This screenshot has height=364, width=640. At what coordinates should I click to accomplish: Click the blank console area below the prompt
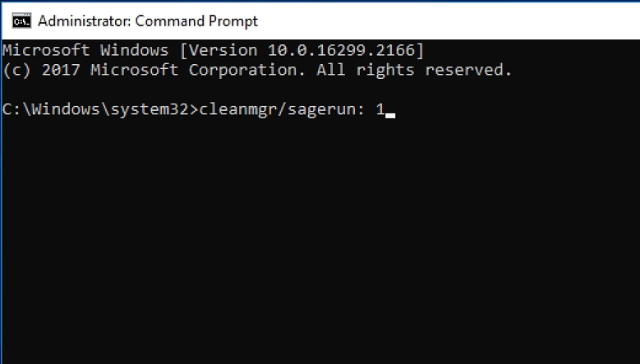coord(320,247)
